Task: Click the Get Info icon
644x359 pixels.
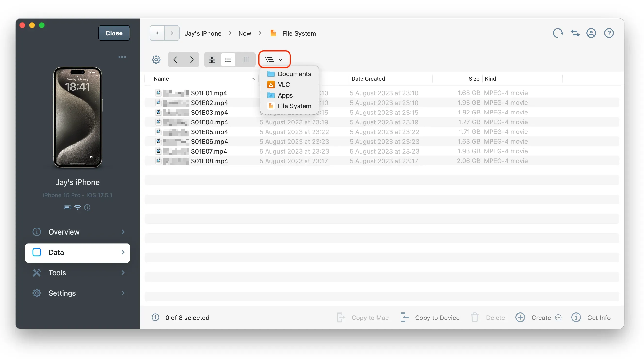Action: (x=576, y=317)
